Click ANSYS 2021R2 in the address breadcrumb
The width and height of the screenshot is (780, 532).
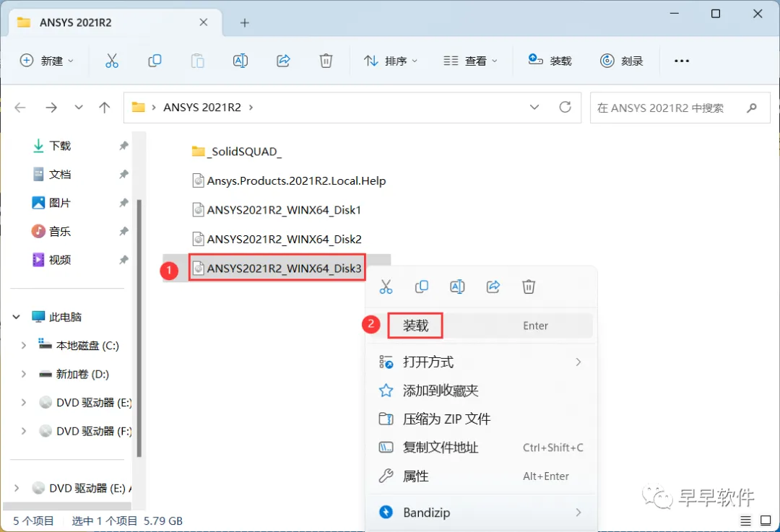202,108
